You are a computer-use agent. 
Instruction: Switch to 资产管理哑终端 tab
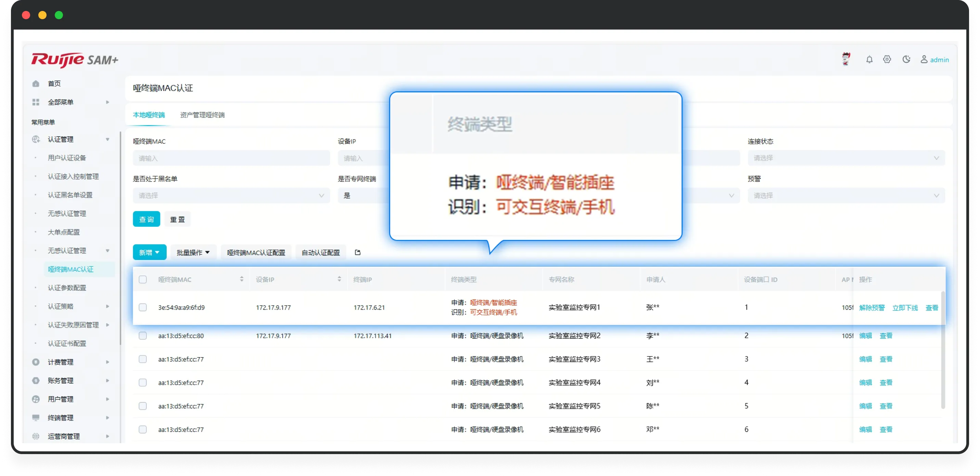point(202,115)
